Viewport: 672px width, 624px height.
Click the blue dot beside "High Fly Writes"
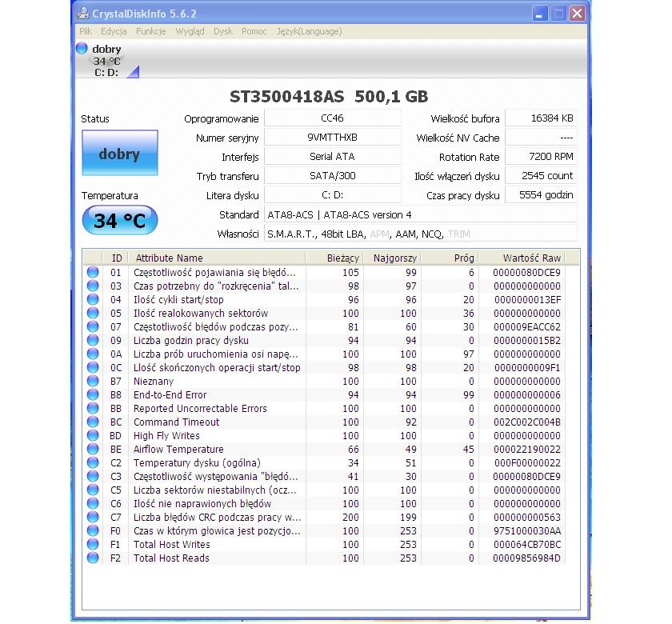[x=93, y=436]
